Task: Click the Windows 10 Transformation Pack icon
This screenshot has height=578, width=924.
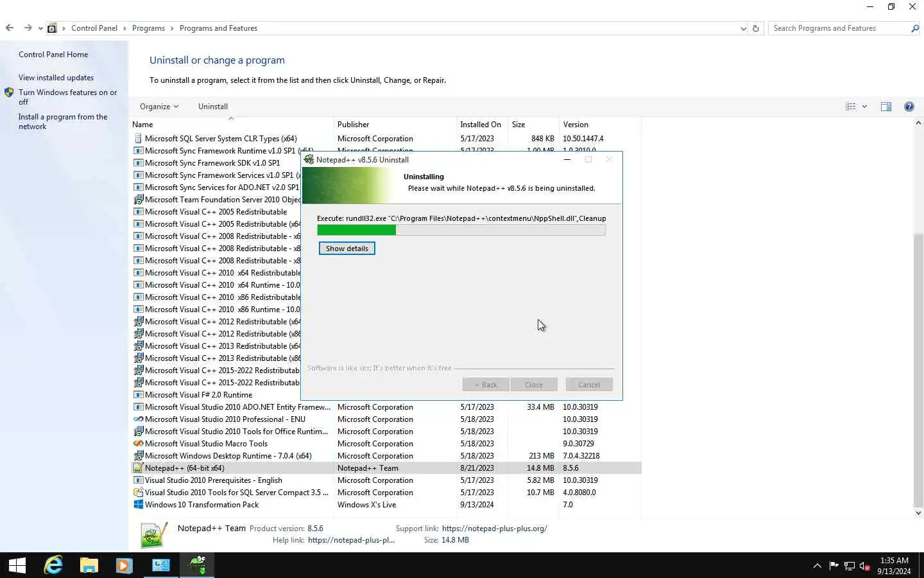Action: [138, 505]
